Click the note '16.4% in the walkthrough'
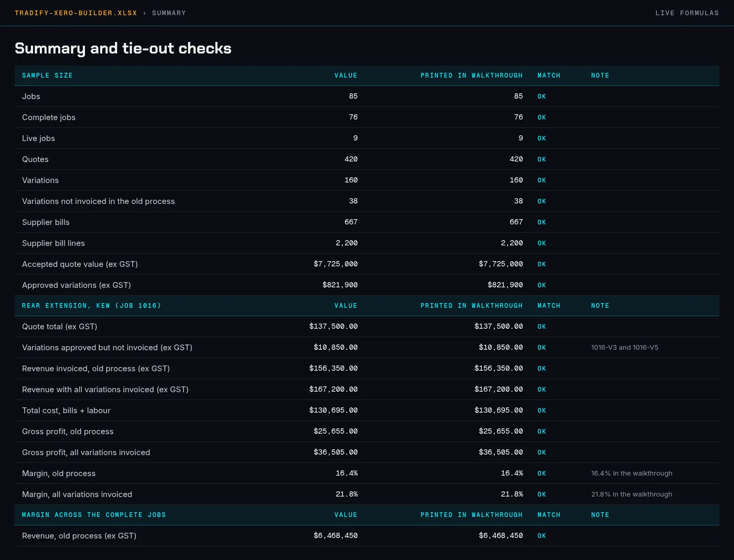734x560 pixels. tap(631, 473)
